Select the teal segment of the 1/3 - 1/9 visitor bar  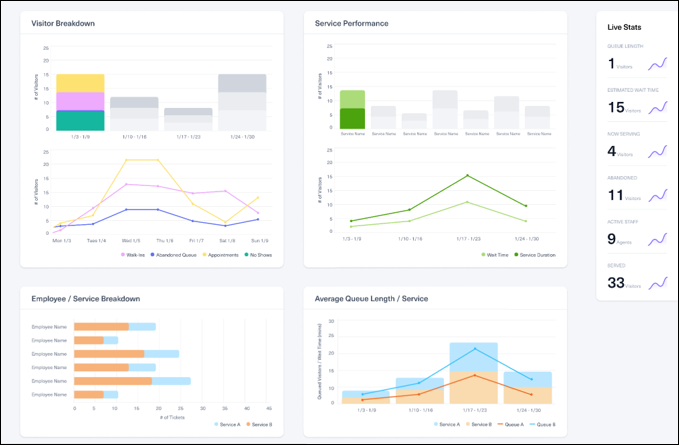click(80, 121)
